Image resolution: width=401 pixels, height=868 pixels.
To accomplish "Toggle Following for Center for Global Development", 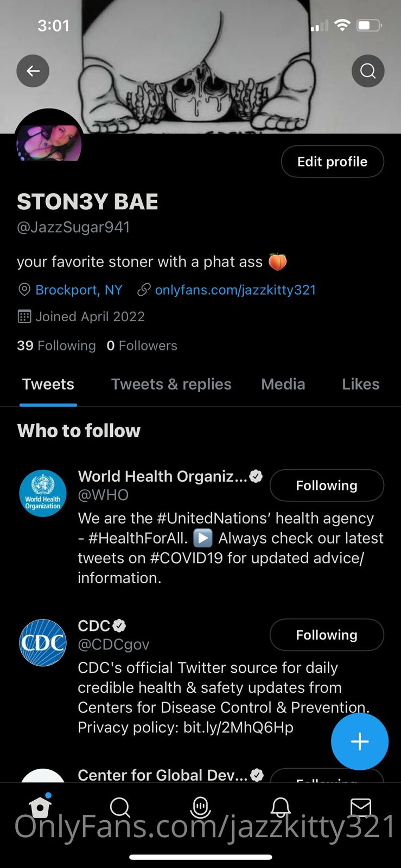I will point(327,776).
